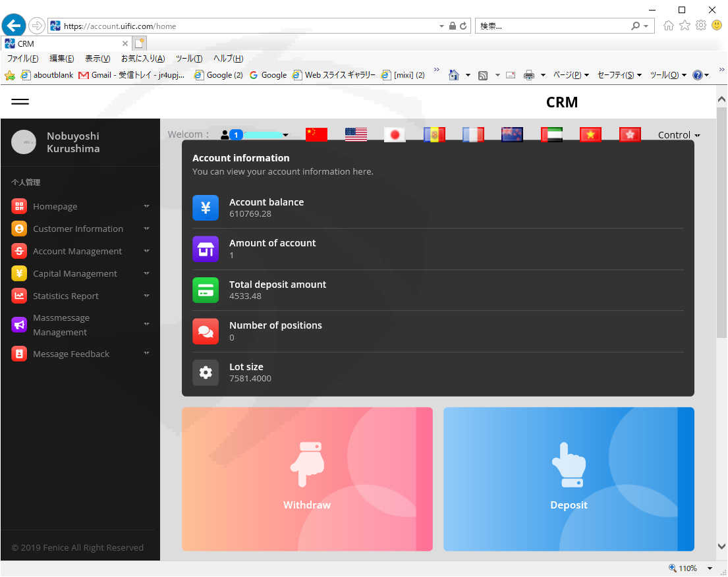728x577 pixels.
Task: Expand the Homepage sidebar item
Action: 80,206
